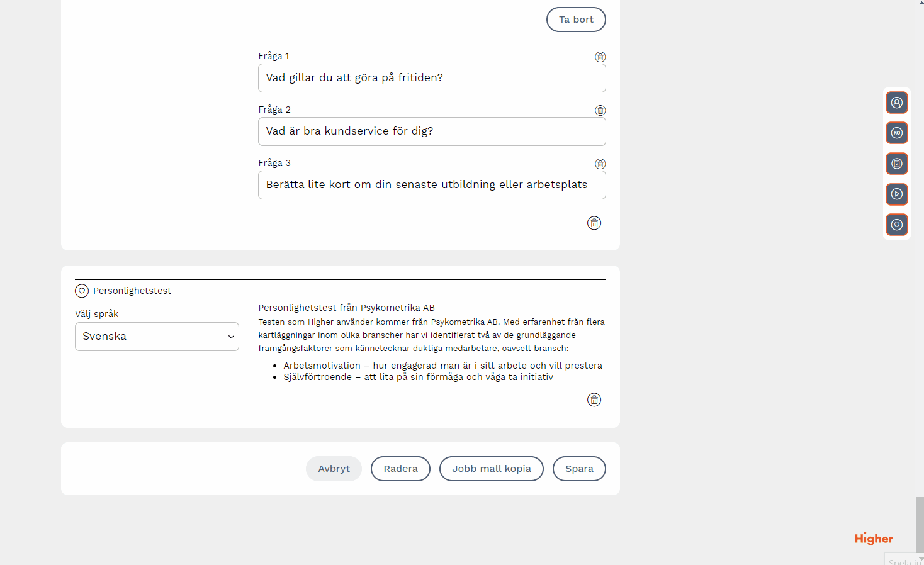Delete Fråga 2 with its trash icon

[x=600, y=110]
